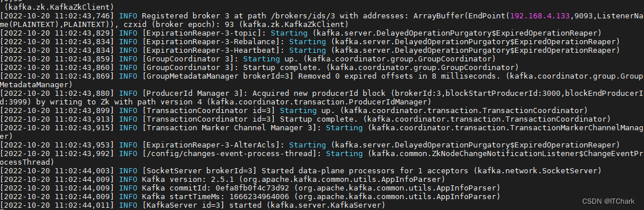Click '[ProducerId Manager 3]' in the log
This screenshot has height=210, width=644.
coord(193,94)
